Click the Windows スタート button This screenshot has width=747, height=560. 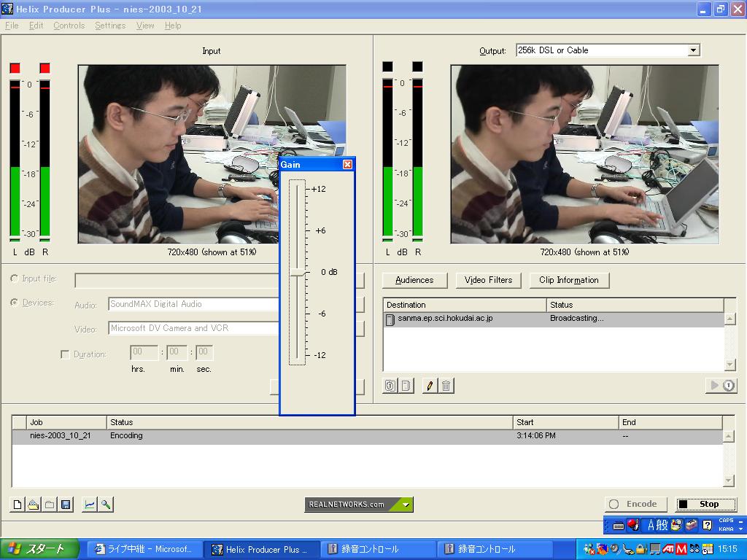[39, 550]
